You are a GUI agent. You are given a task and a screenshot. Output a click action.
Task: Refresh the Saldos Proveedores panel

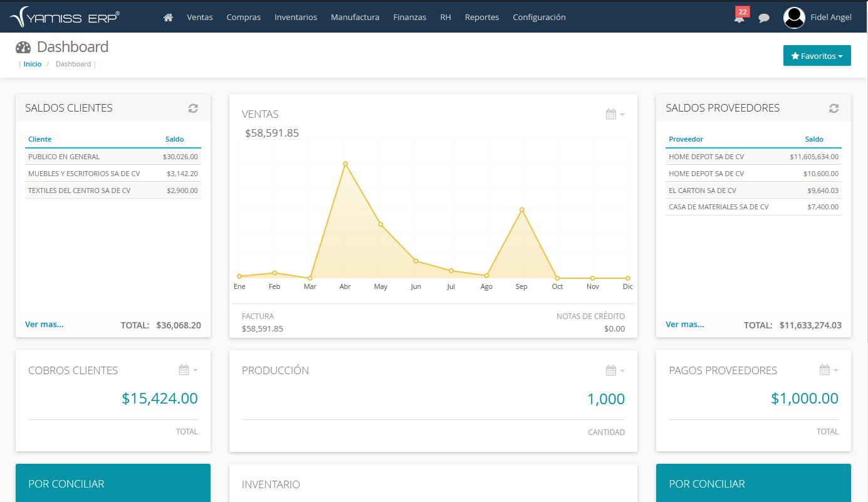tap(834, 108)
